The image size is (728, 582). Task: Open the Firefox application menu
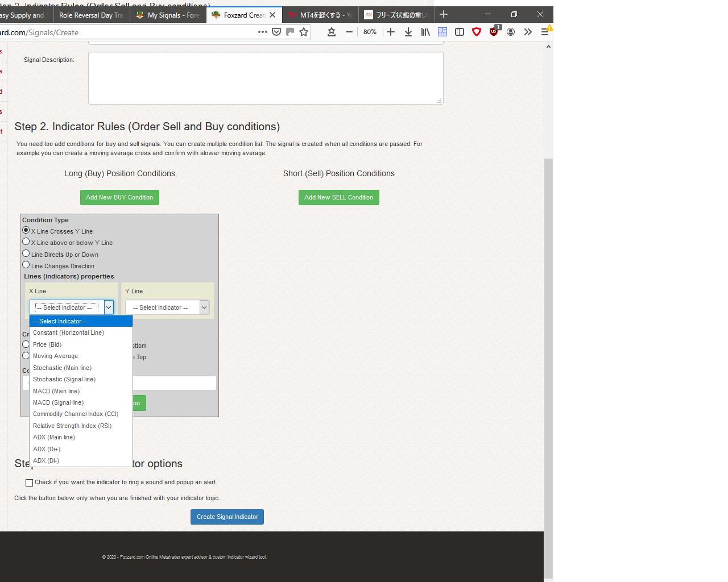(545, 32)
